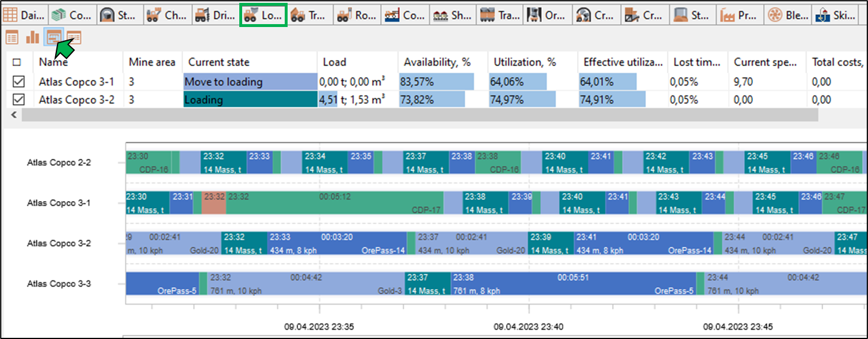
Task: Open the 'Sh...' tab
Action: [x=453, y=16]
